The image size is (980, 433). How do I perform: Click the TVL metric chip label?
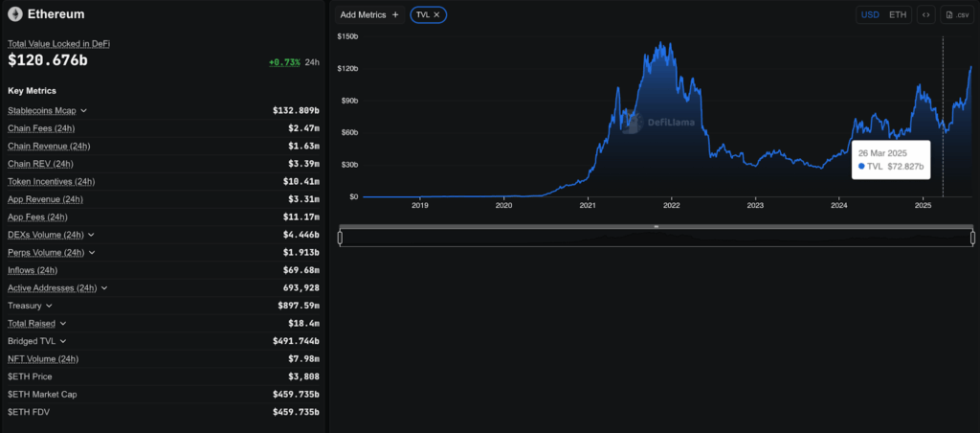(x=423, y=14)
